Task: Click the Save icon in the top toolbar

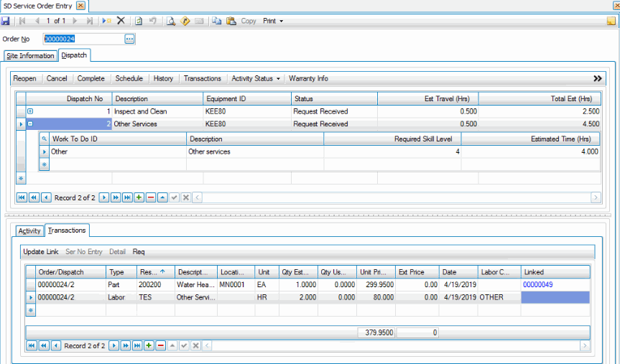Action: (x=6, y=21)
